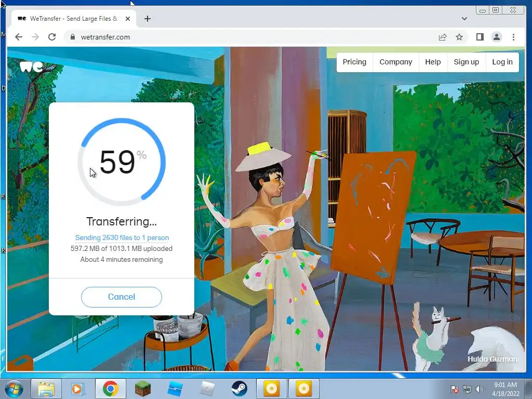This screenshot has width=532, height=399.
Task: Select the WeTransfer browser tab
Action: click(x=74, y=19)
